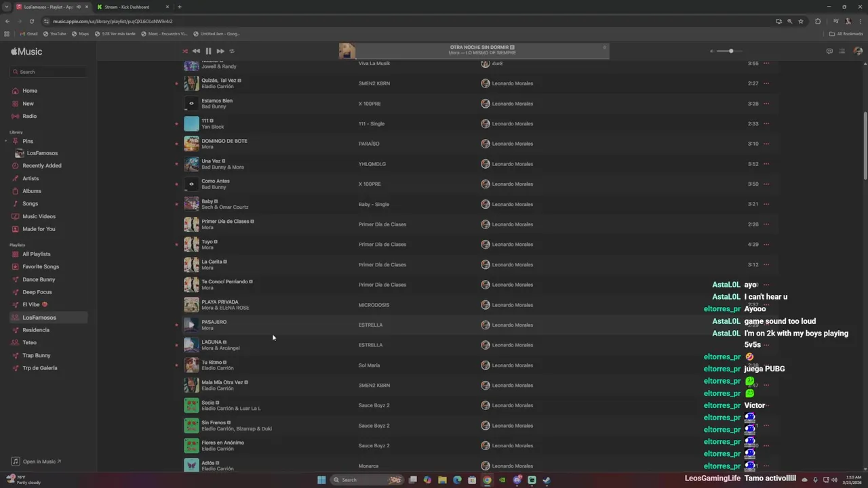Open the All Bookmarks folder
Image resolution: width=868 pixels, height=488 pixels.
coord(846,33)
